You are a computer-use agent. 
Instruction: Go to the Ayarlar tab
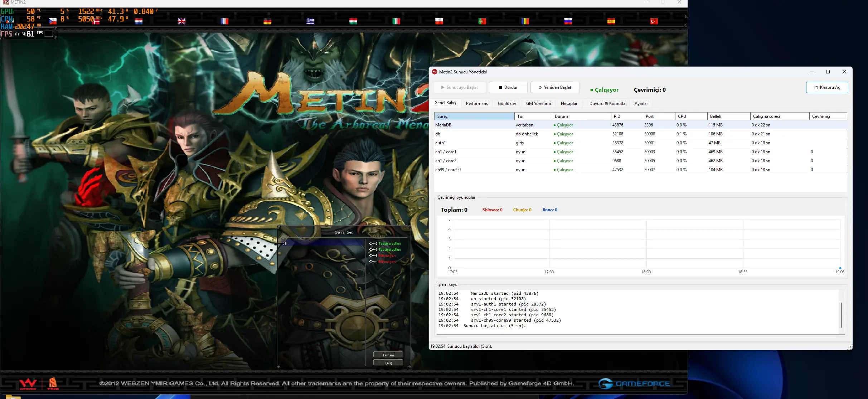click(641, 104)
